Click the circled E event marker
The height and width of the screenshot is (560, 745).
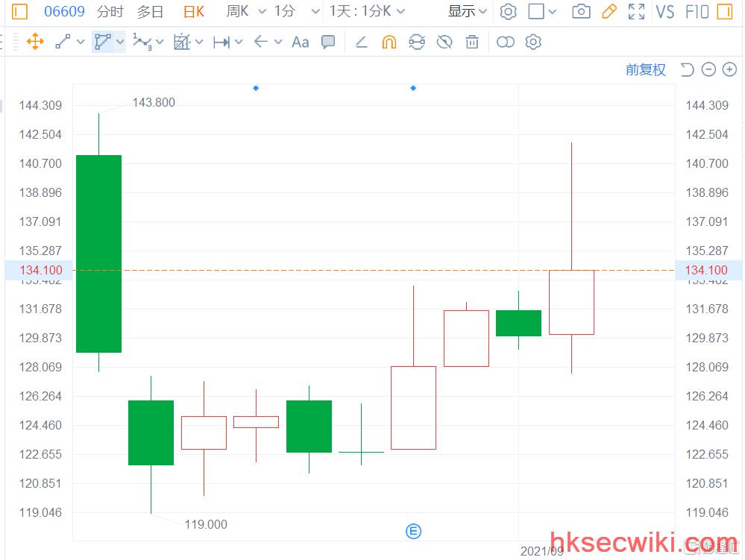(413, 531)
